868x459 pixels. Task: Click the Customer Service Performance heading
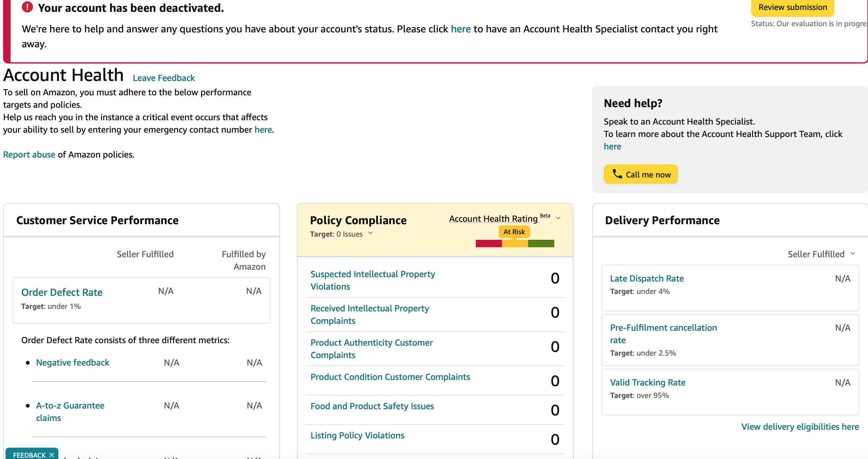(x=98, y=220)
